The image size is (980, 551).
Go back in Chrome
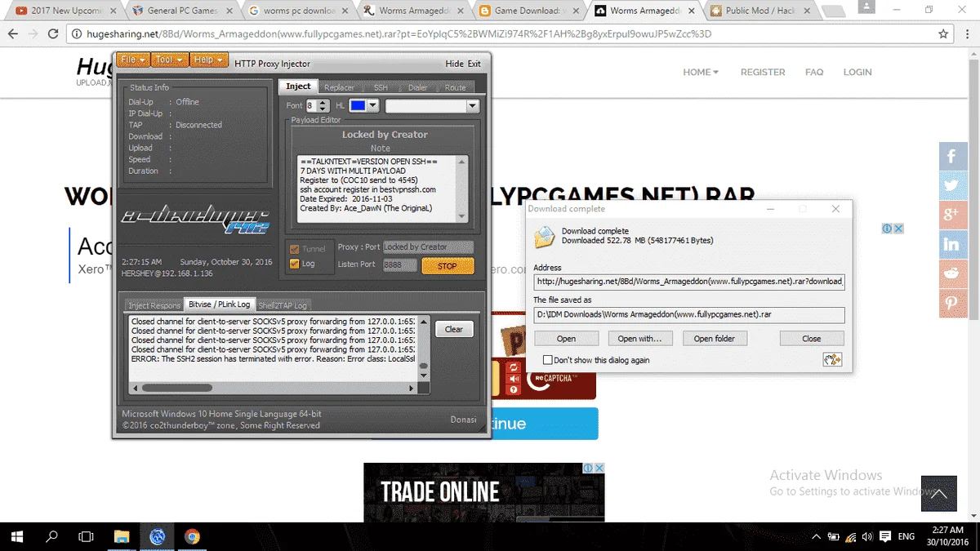tap(14, 34)
